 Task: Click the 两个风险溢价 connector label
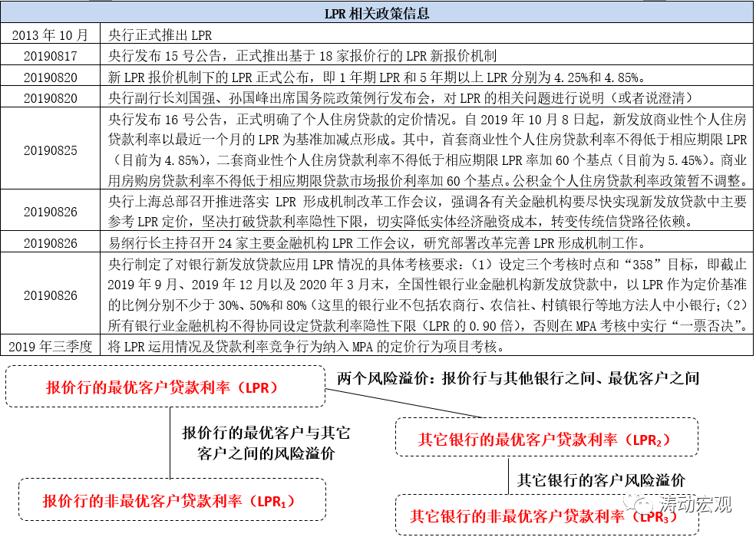[518, 378]
